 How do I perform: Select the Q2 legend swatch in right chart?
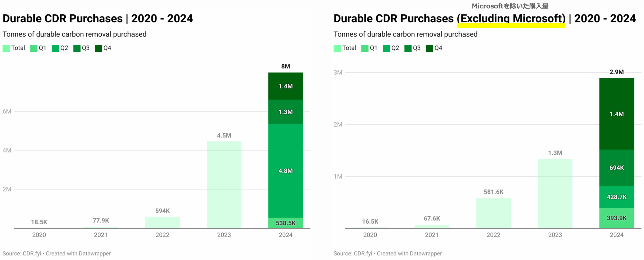(386, 48)
